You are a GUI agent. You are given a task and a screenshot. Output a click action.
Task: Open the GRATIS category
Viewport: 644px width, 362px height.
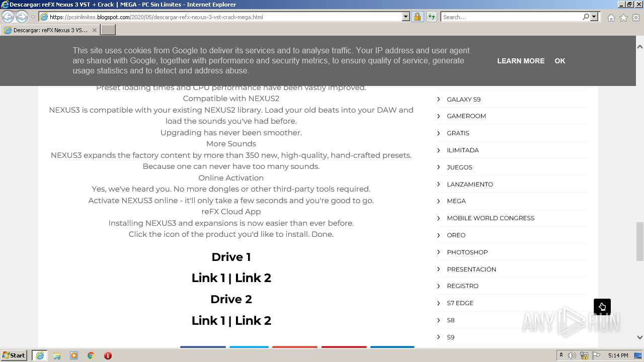(458, 133)
